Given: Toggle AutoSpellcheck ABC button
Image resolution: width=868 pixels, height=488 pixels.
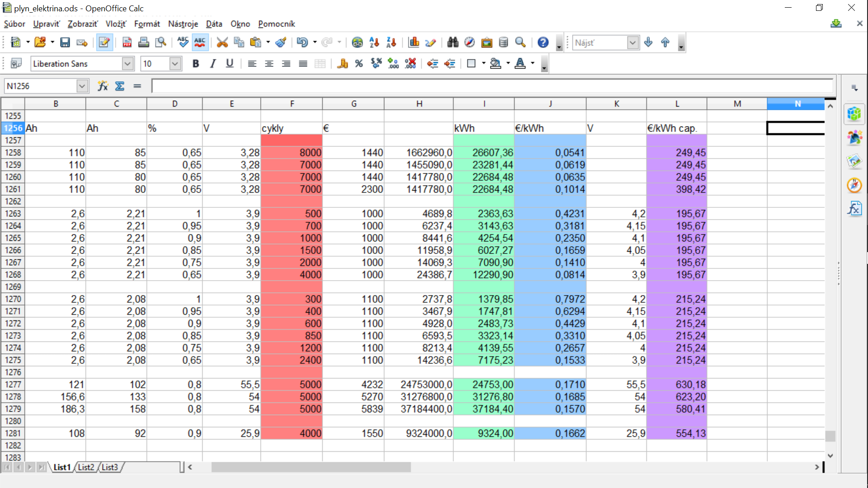Looking at the screenshot, I should pos(199,42).
